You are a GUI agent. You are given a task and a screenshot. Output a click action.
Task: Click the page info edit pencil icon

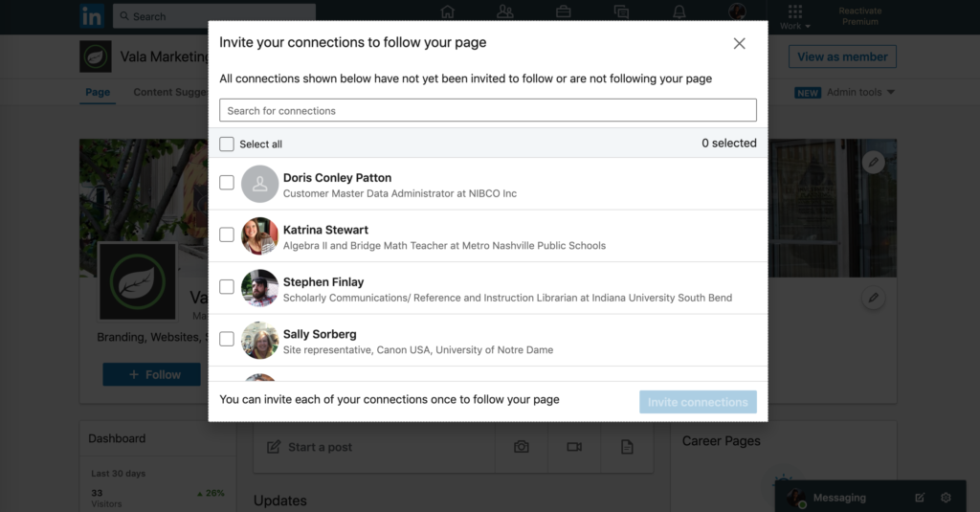873,298
